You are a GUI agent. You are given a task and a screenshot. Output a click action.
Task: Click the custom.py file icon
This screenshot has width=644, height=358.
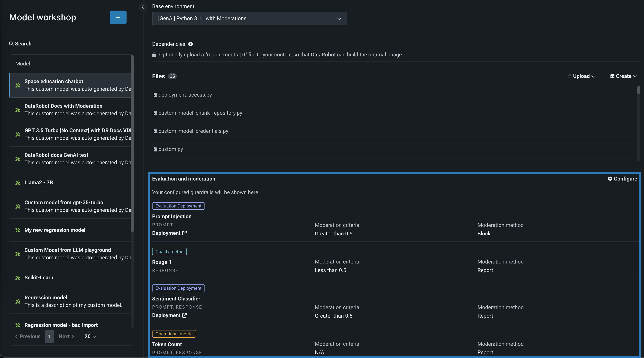click(155, 149)
